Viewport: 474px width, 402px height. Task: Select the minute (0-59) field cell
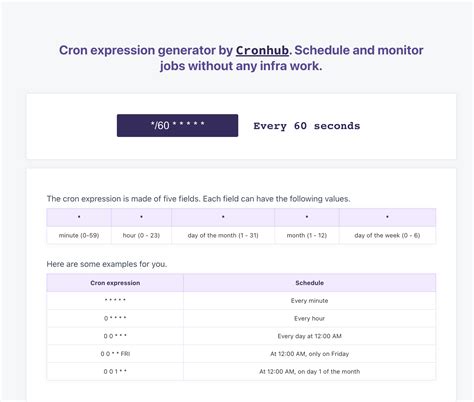[79, 235]
